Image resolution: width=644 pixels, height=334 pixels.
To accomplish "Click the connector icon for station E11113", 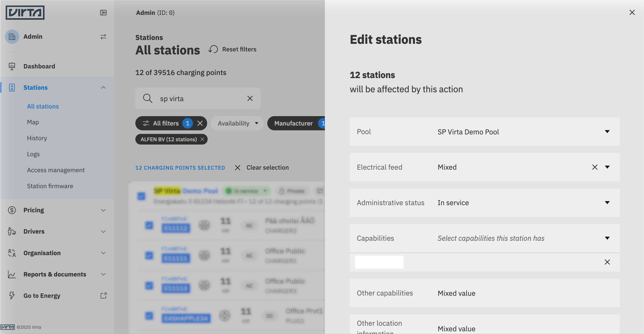I will click(204, 285).
